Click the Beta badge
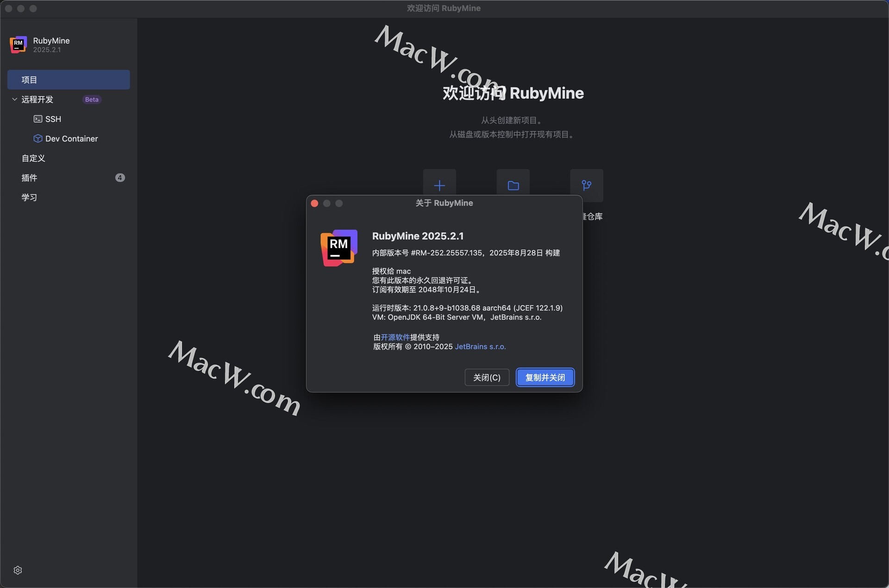 pos(92,99)
